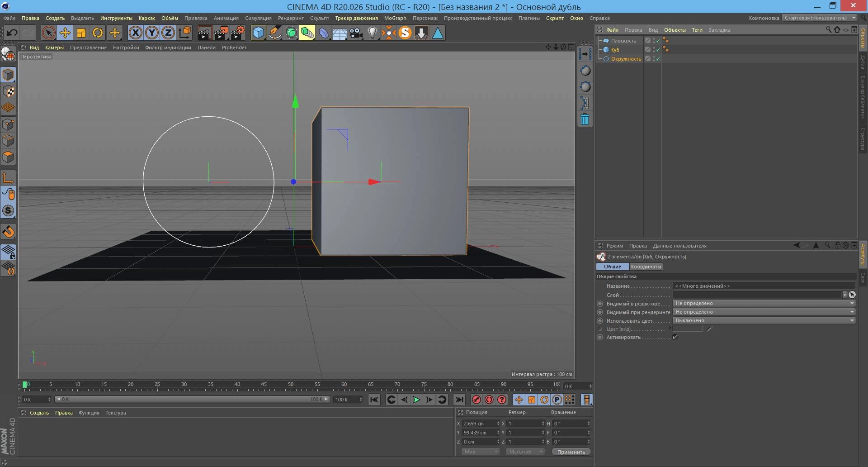This screenshot has width=868, height=467.
Task: Go to start of animation
Action: pyautogui.click(x=374, y=400)
